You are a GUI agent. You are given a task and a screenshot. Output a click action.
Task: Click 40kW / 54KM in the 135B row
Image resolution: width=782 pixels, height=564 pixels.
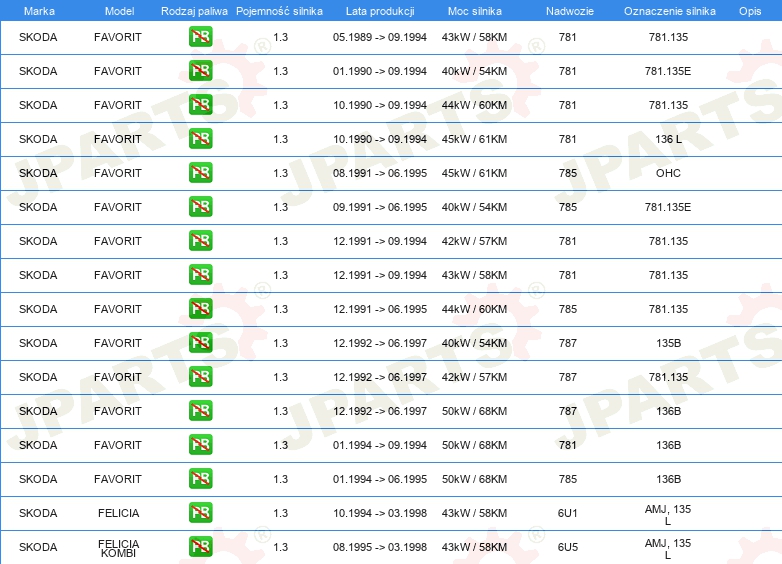click(474, 343)
